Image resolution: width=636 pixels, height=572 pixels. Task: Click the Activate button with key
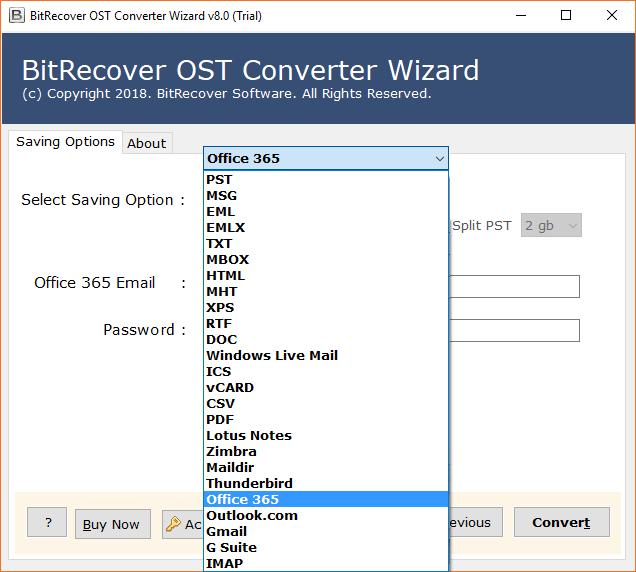(x=183, y=524)
